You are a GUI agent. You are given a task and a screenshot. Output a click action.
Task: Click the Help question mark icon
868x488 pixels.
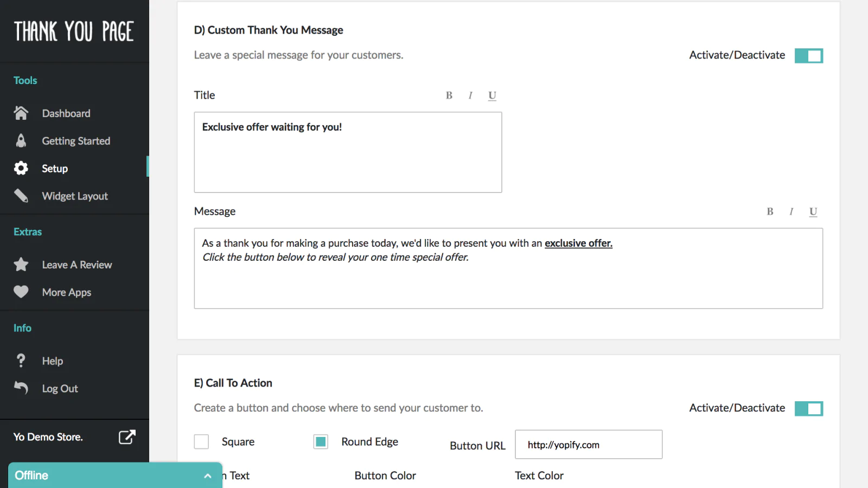[x=21, y=360]
